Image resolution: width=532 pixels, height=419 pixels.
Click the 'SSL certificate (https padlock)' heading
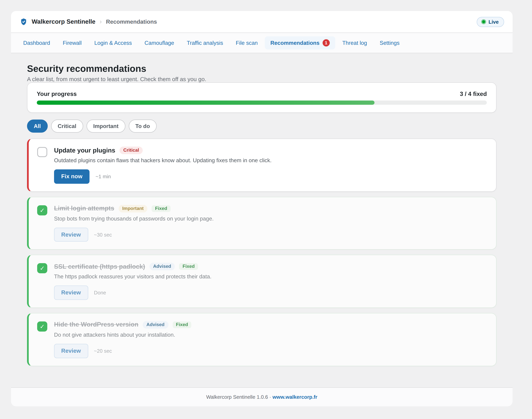click(x=99, y=266)
